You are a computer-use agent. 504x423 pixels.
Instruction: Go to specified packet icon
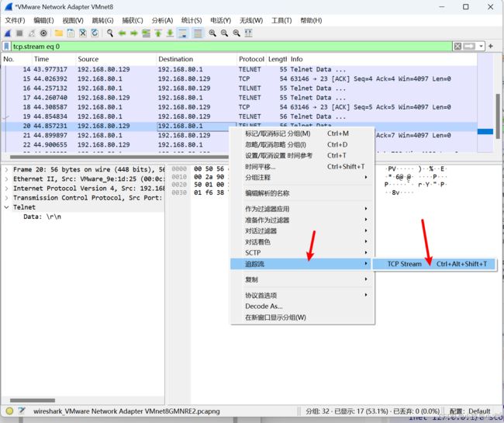click(x=146, y=33)
